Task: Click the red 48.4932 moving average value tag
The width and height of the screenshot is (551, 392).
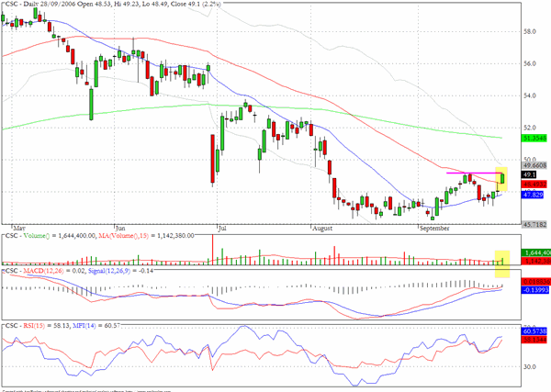Action: [x=535, y=184]
